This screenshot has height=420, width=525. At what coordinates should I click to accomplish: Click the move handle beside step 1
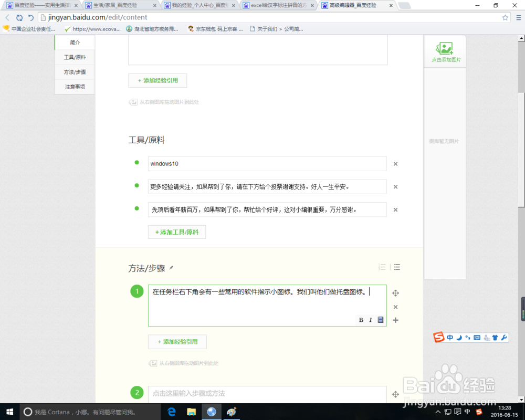point(396,293)
